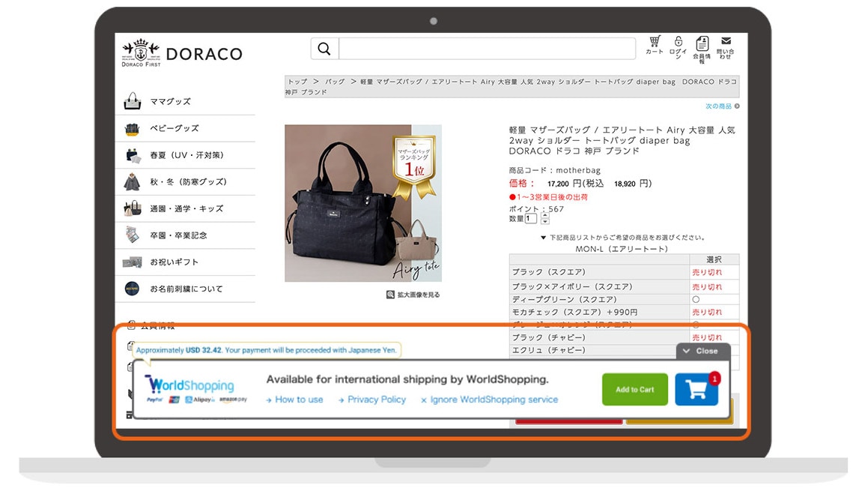Click the quantity input box
Screen dimensions: 868x491
531,219
